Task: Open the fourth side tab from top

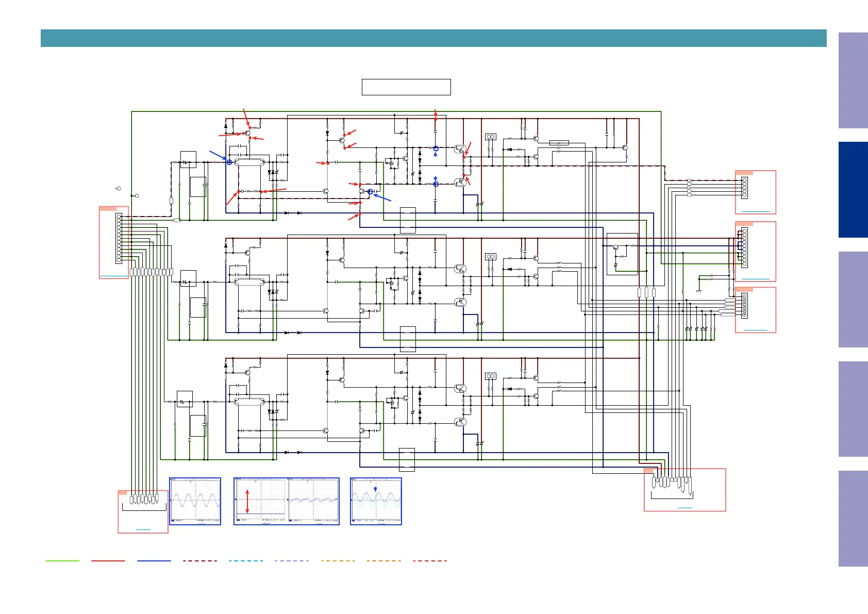Action: 853,409
